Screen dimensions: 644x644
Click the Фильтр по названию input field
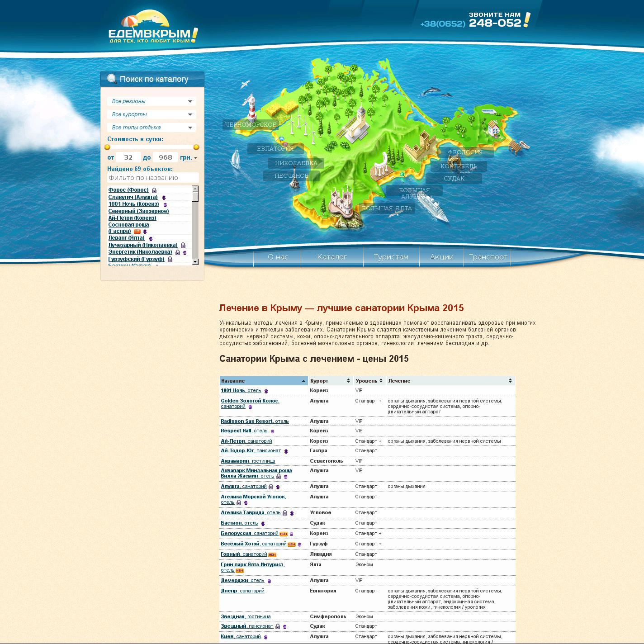pos(152,178)
